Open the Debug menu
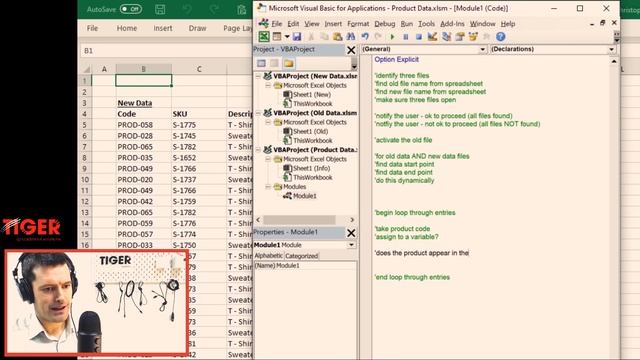This screenshot has width=640, height=360. [384, 24]
